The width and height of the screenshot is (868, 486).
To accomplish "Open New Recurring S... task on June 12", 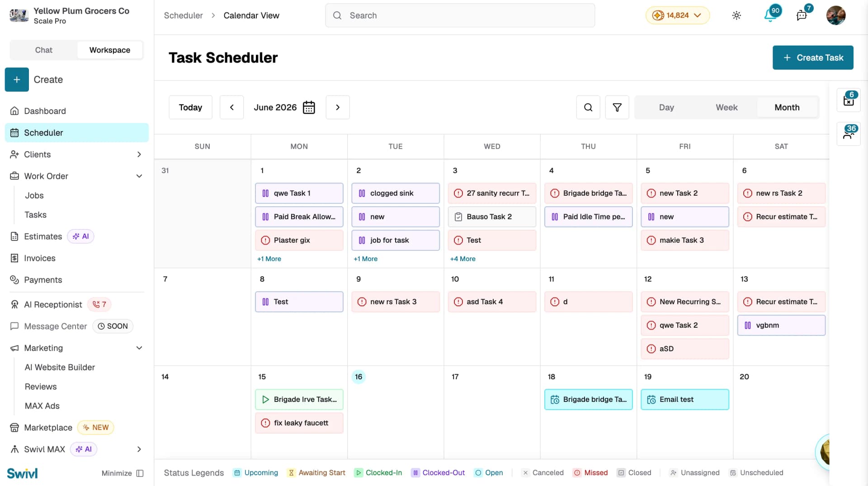I will (684, 302).
